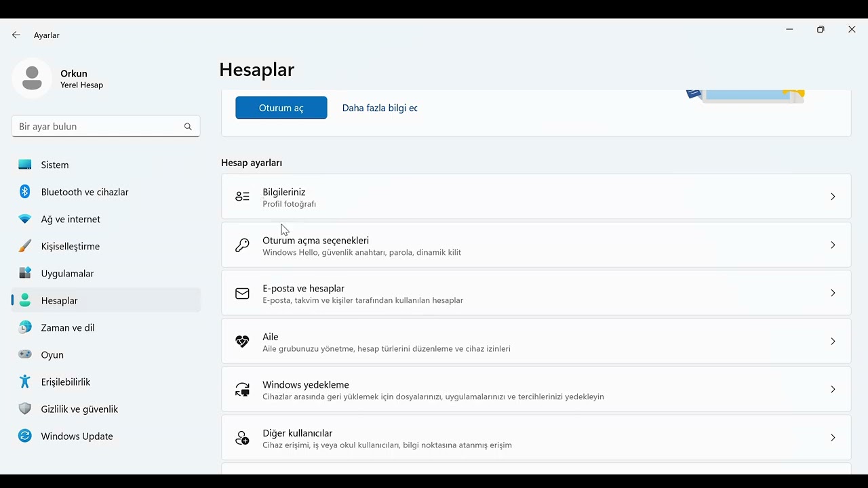The width and height of the screenshot is (868, 488).
Task: Open Zaman ve dil settings
Action: click(106, 327)
